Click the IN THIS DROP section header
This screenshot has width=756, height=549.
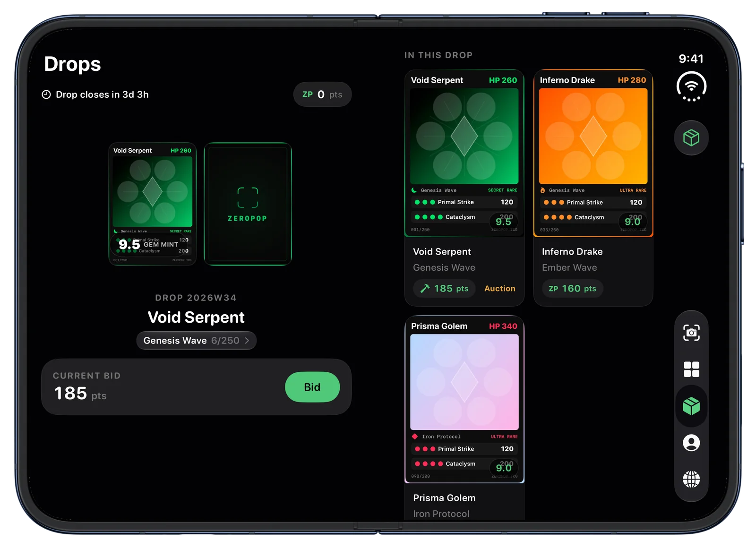coord(438,55)
